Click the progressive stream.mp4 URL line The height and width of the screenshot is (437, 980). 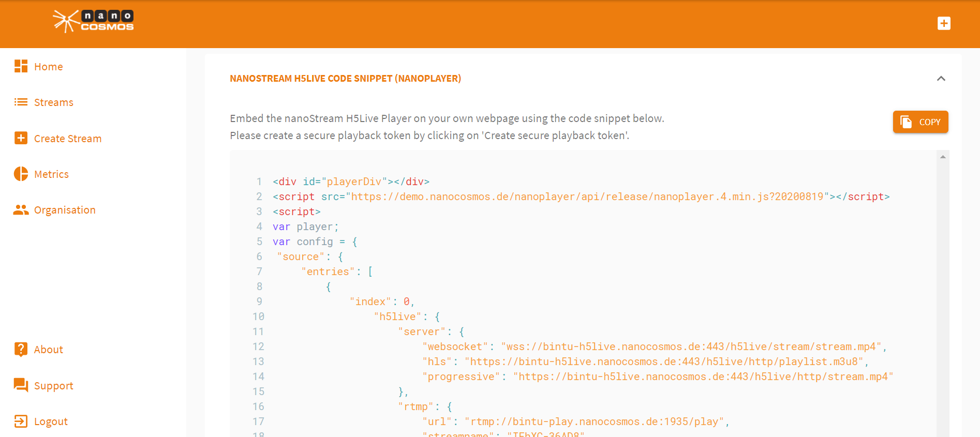tap(658, 376)
